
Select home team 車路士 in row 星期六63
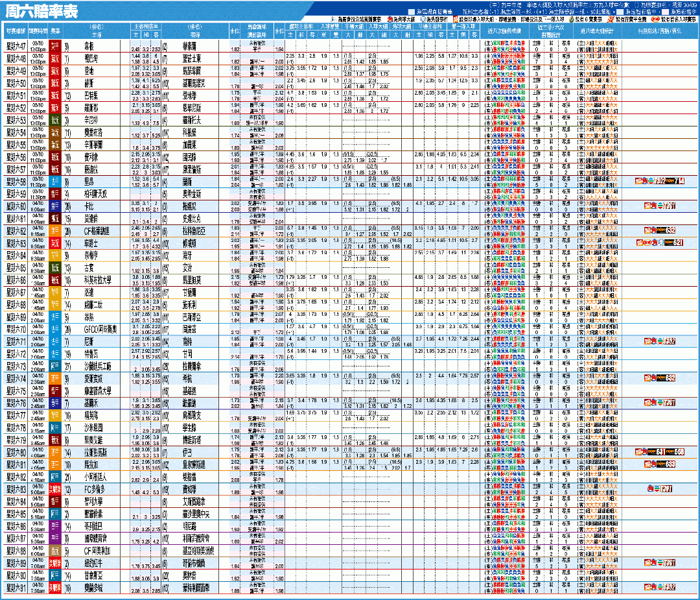click(91, 243)
